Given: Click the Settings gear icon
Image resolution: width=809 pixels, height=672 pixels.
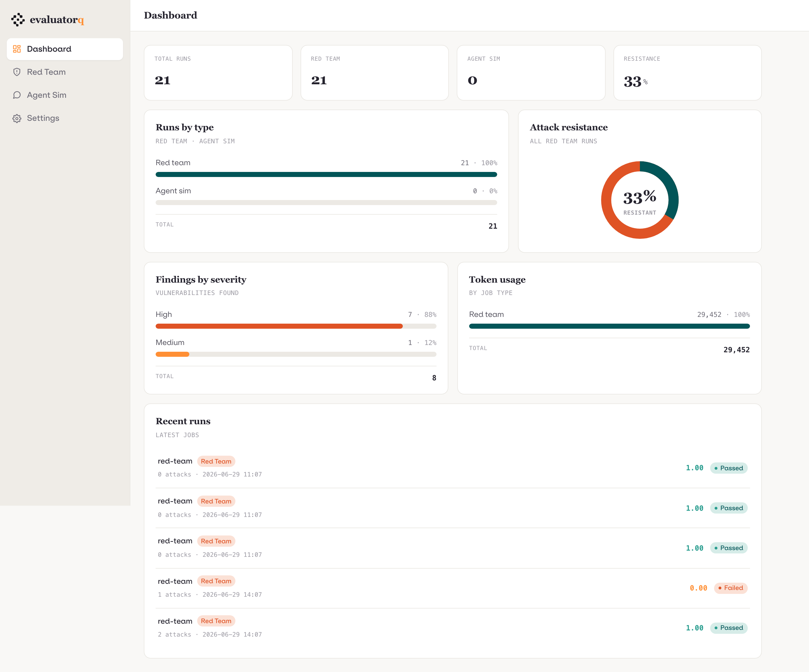Looking at the screenshot, I should click(17, 118).
